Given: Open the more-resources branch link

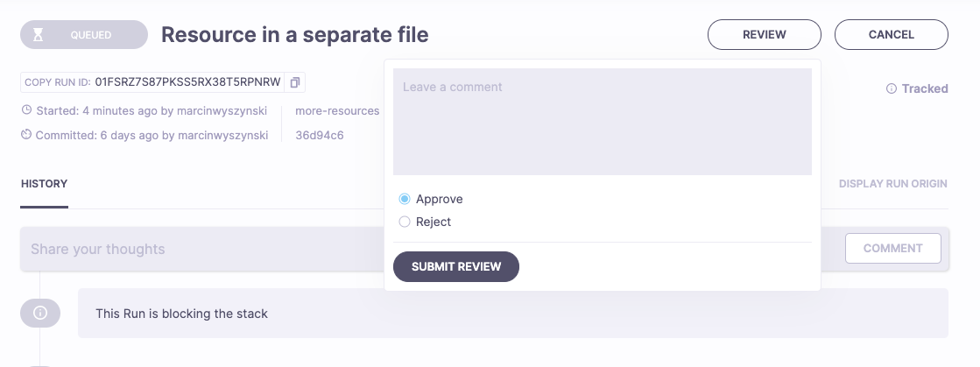Looking at the screenshot, I should pyautogui.click(x=337, y=111).
